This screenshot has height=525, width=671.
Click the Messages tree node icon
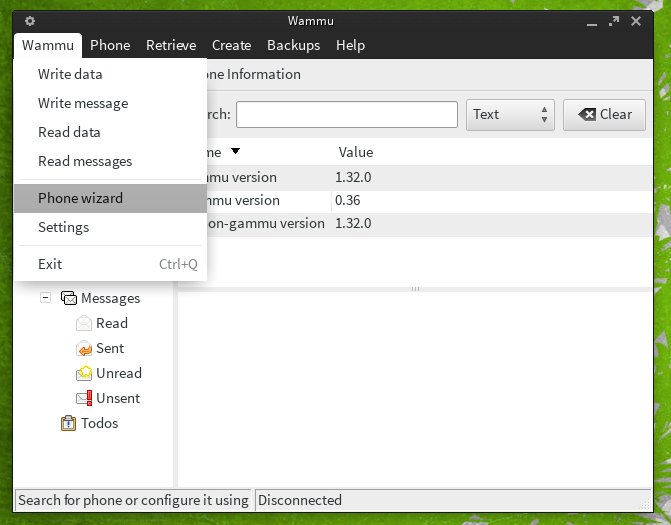69,298
